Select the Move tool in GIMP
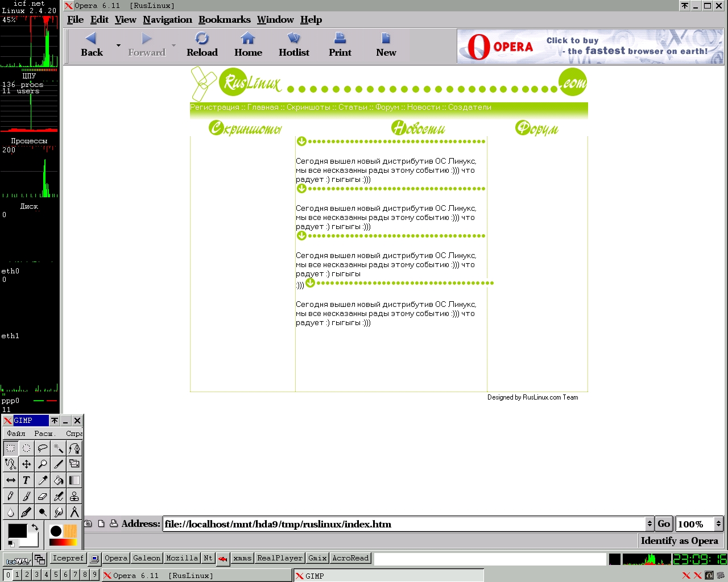 [x=26, y=464]
